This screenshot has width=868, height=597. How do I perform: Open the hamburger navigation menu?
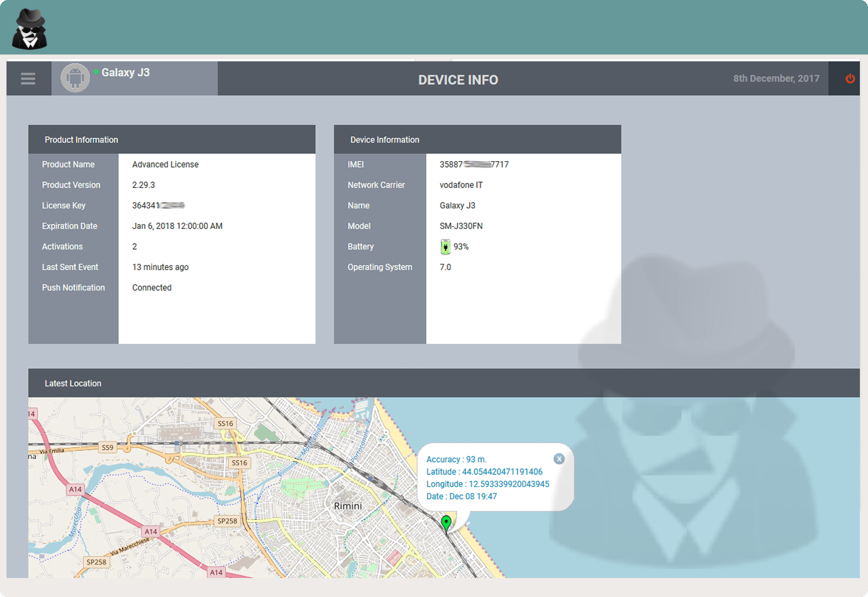pos(28,78)
